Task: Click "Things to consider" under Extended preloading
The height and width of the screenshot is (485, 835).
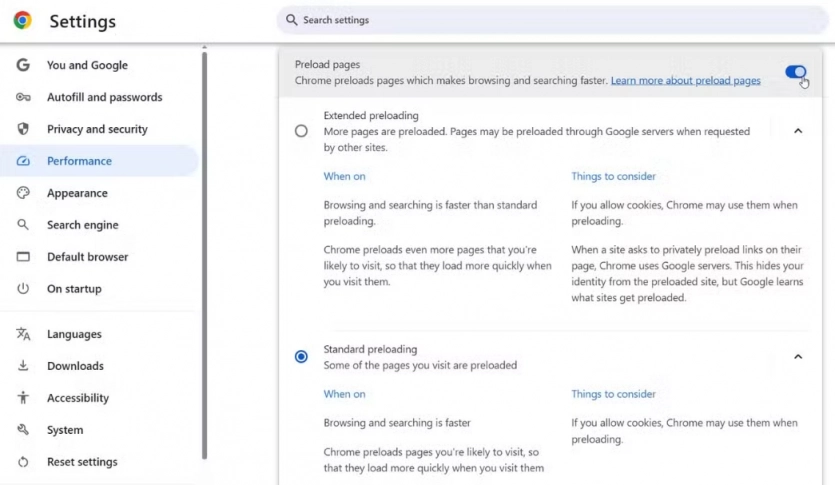Action: coord(613,176)
